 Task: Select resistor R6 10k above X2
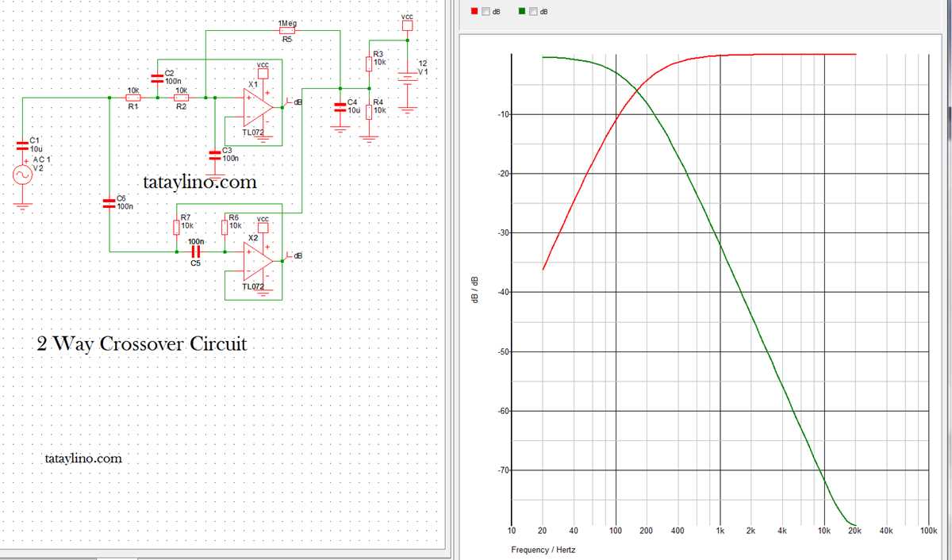click(225, 228)
